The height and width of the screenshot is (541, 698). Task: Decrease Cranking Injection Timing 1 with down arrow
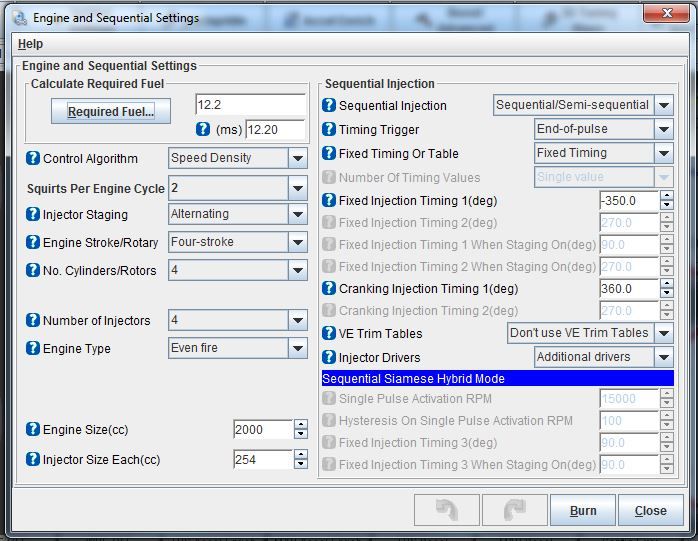click(666, 293)
